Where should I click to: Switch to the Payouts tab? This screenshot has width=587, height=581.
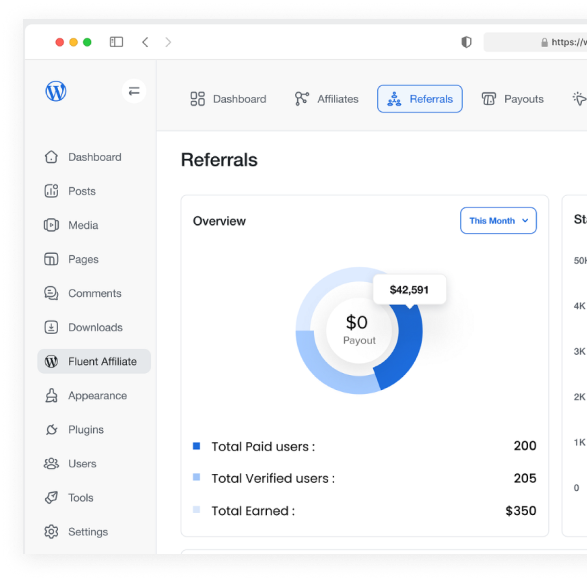512,99
